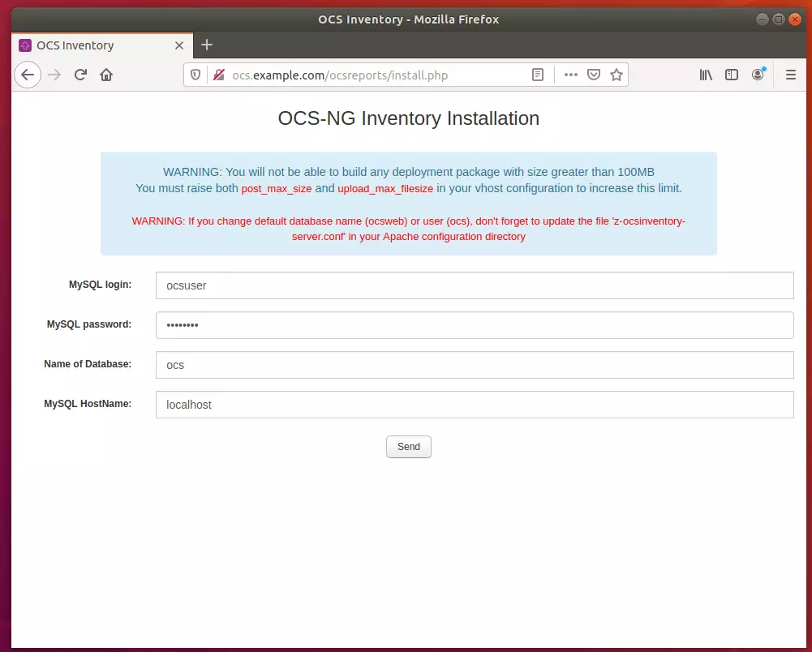Minimize the Firefox window
This screenshot has height=652, width=812.
click(x=763, y=19)
